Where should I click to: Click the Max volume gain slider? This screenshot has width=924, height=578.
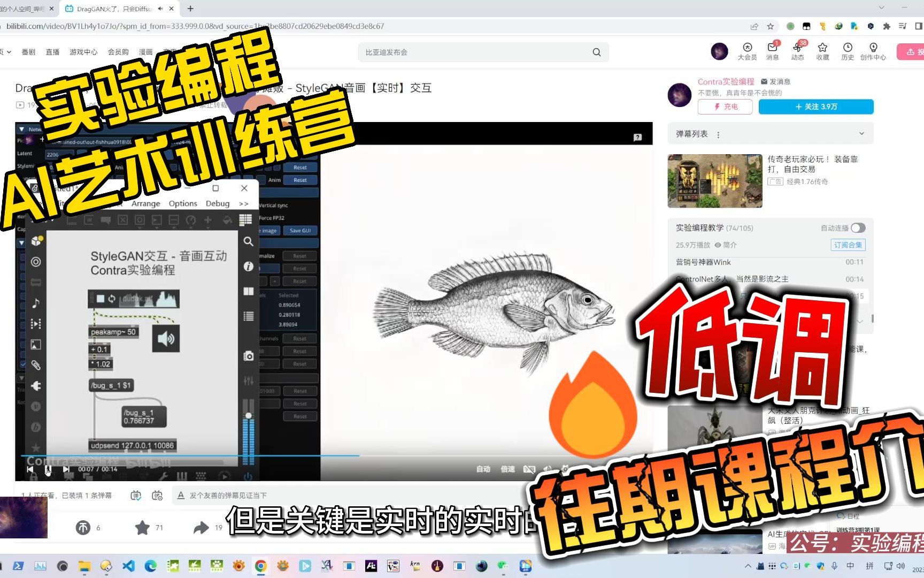(x=248, y=431)
